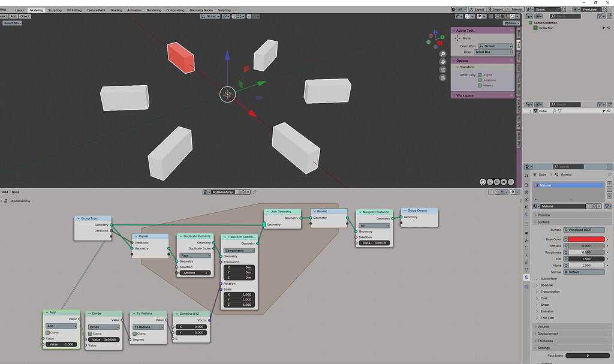
Task: Click the red X axis on navigation gizmo
Action: coord(440,43)
